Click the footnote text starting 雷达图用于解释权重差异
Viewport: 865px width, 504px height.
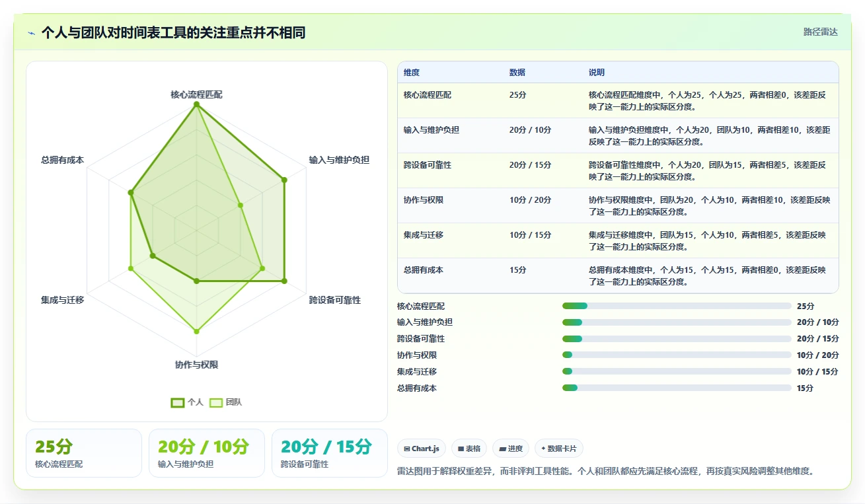coord(608,472)
